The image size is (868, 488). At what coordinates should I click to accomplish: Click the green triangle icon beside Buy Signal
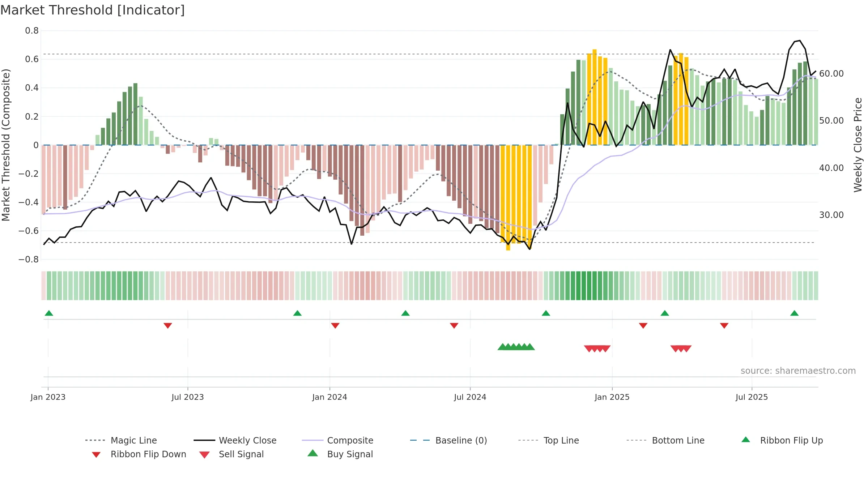312,453
